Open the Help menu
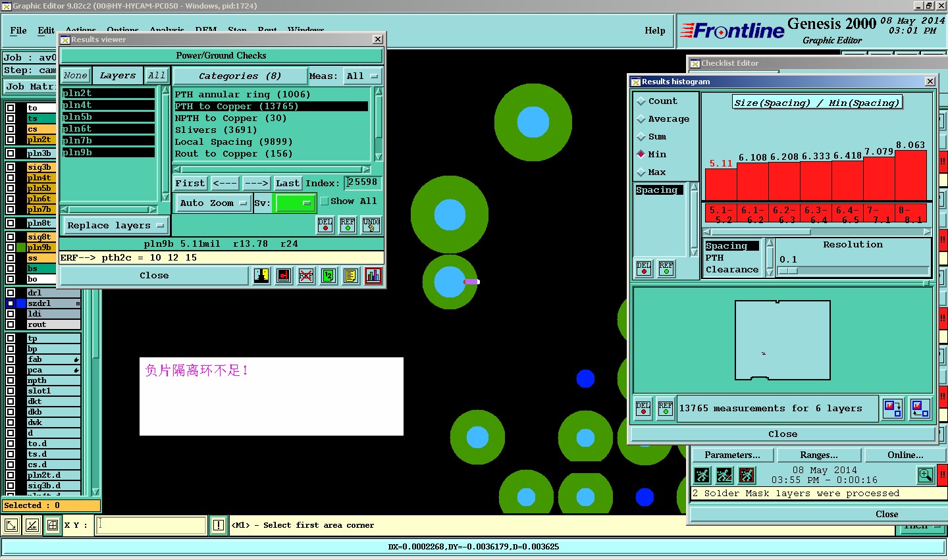 [x=655, y=30]
